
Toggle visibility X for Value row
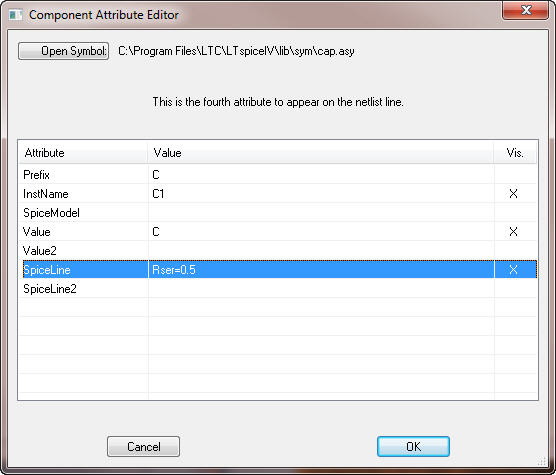(x=513, y=232)
